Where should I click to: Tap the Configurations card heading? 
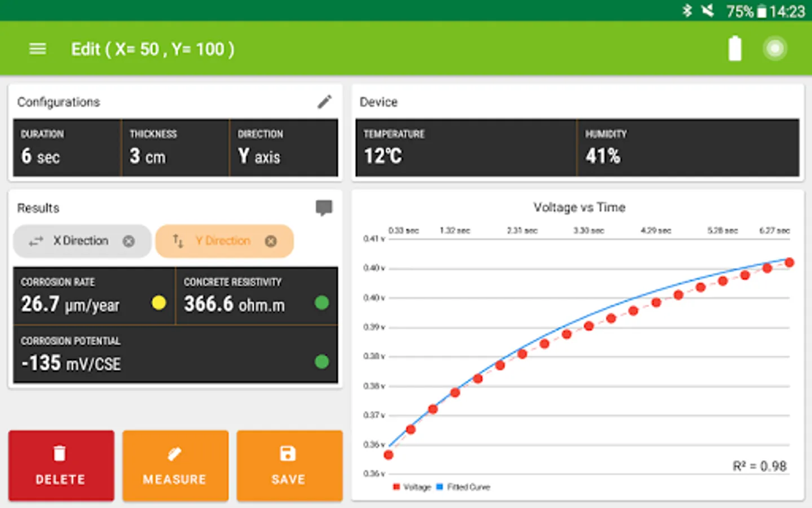[59, 102]
